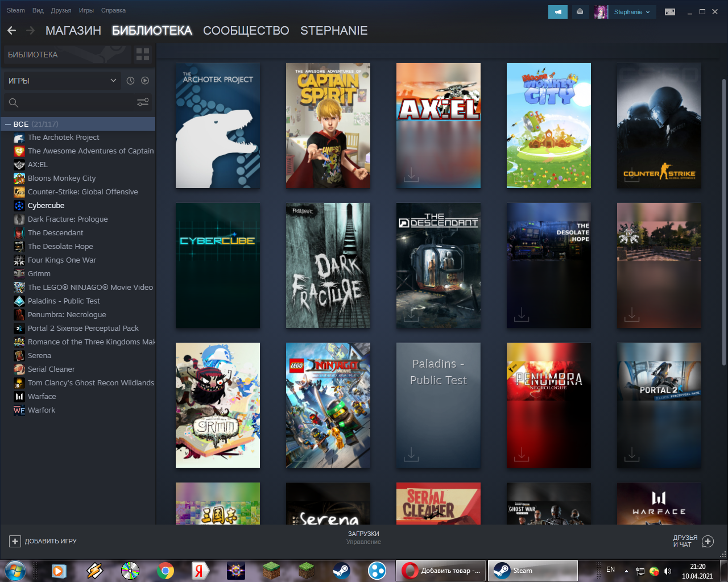Open the ЗАГРУЗКИ downloads manager
The height and width of the screenshot is (582, 728).
click(x=363, y=537)
